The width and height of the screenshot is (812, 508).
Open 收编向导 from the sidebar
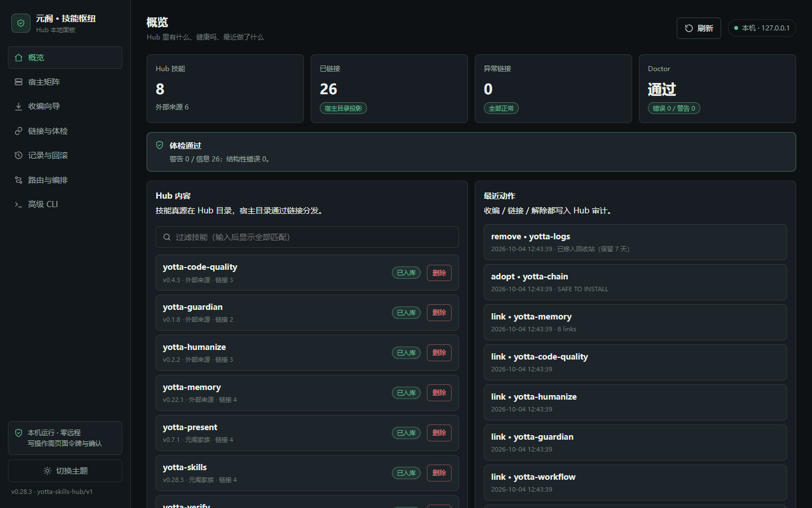point(65,106)
